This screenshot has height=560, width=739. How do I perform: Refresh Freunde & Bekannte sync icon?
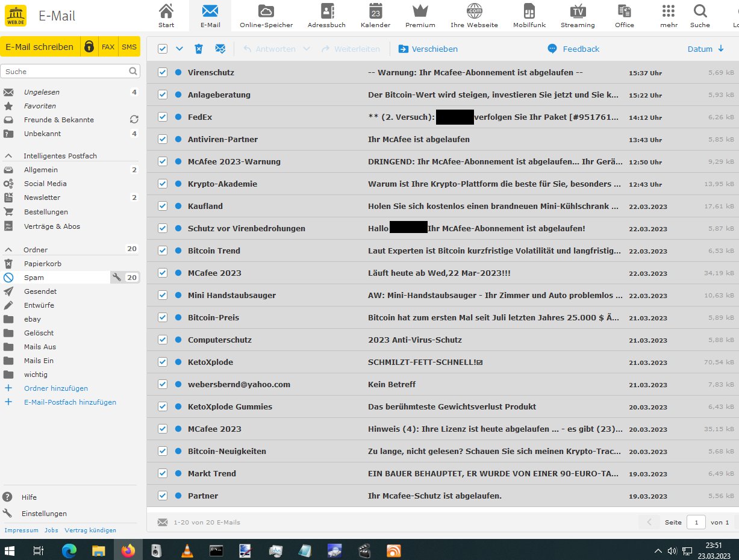134,120
